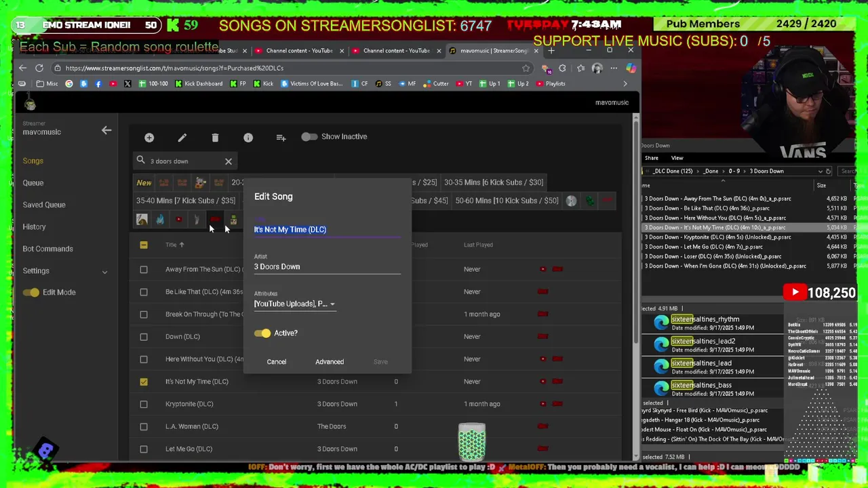Check the Be Like That (DLC) checkbox
The width and height of the screenshot is (868, 488).
(x=144, y=292)
